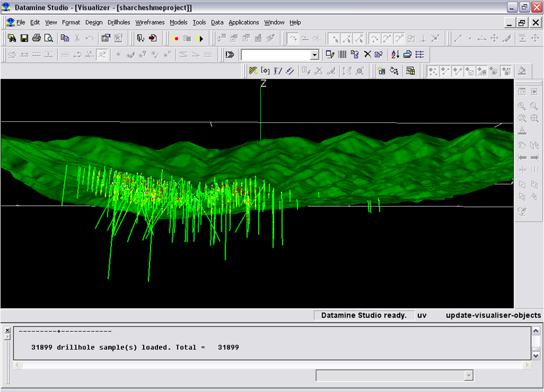Click the Print icon in toolbar
Image resolution: width=544 pixels, height=392 pixels.
pos(36,38)
